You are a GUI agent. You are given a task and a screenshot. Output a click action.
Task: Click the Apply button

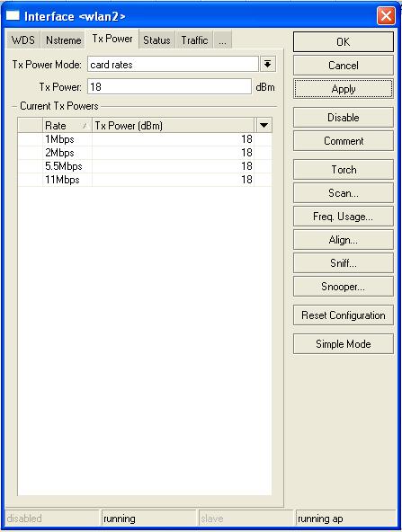(344, 89)
